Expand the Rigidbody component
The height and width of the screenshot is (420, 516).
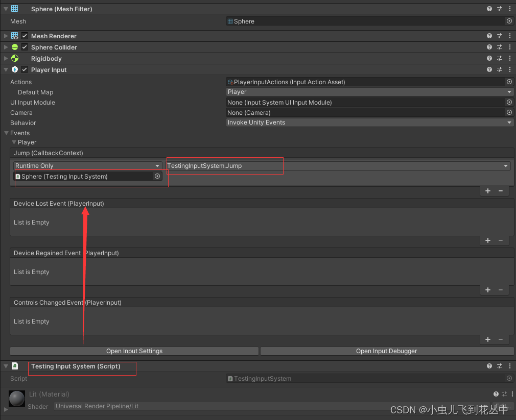[x=6, y=58]
